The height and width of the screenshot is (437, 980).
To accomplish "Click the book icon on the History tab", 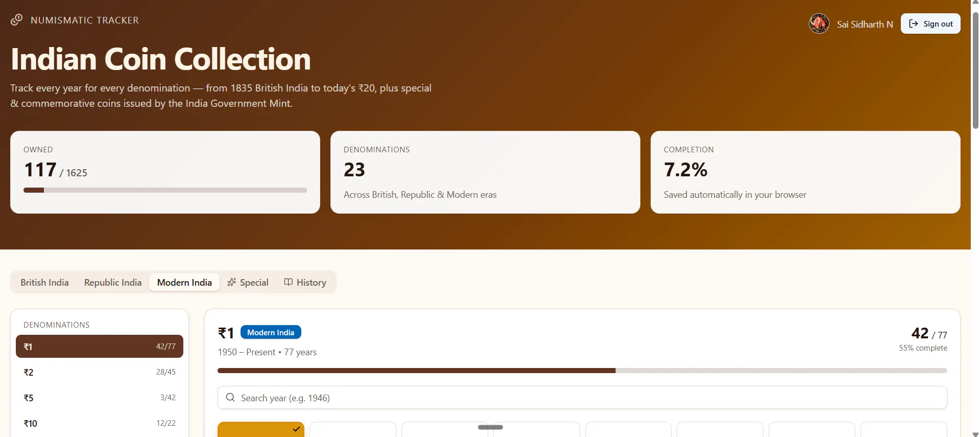I will [289, 282].
